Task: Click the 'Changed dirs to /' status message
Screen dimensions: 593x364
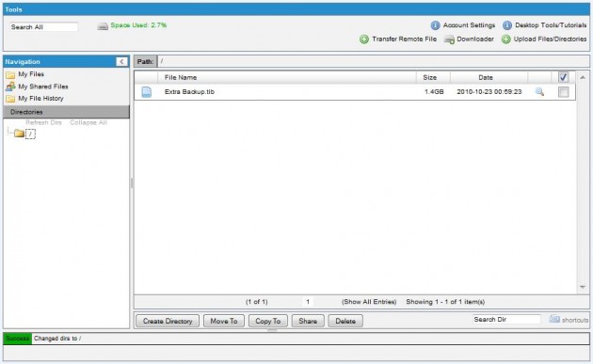Action: [57, 339]
